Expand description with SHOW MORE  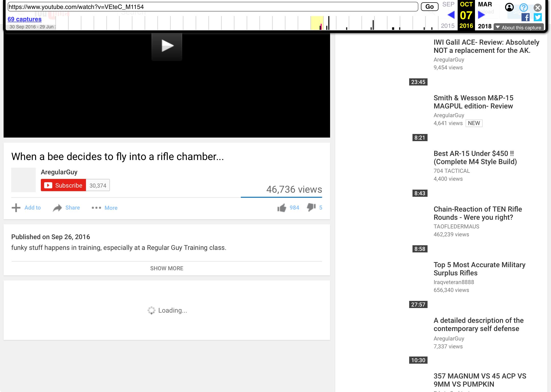[x=167, y=268]
